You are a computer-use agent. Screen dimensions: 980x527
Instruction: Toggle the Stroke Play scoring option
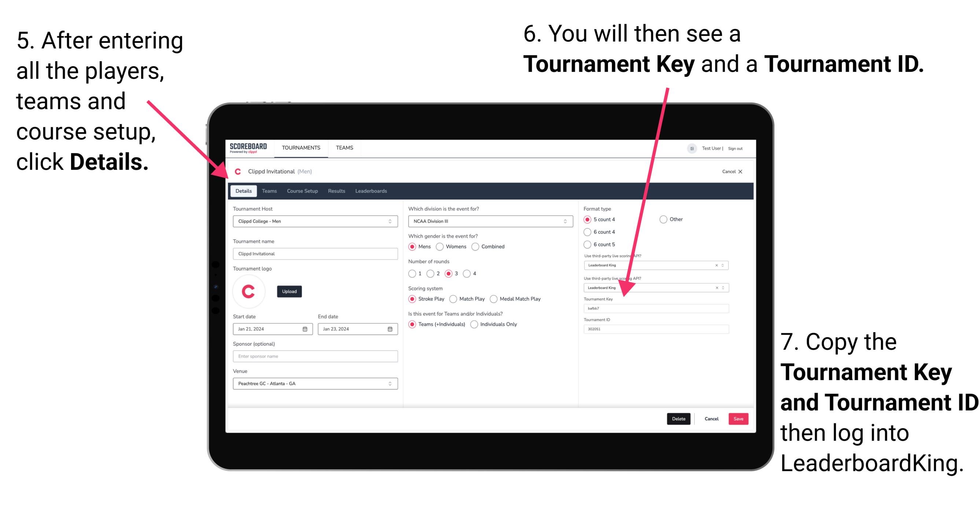tap(413, 298)
